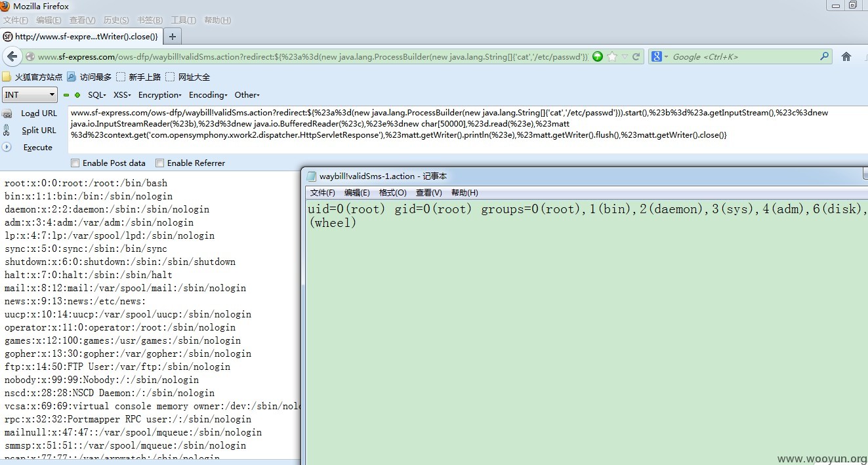Click the SF favicon on the tab
868x465 pixels.
click(x=8, y=37)
